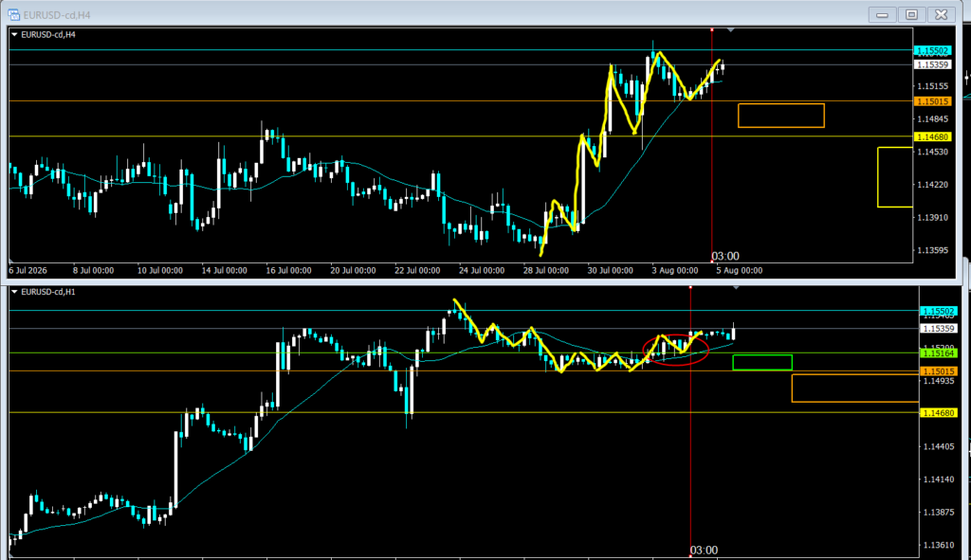Click the 1.13610 price scale value on H1
The image size is (971, 560).
pyautogui.click(x=939, y=545)
